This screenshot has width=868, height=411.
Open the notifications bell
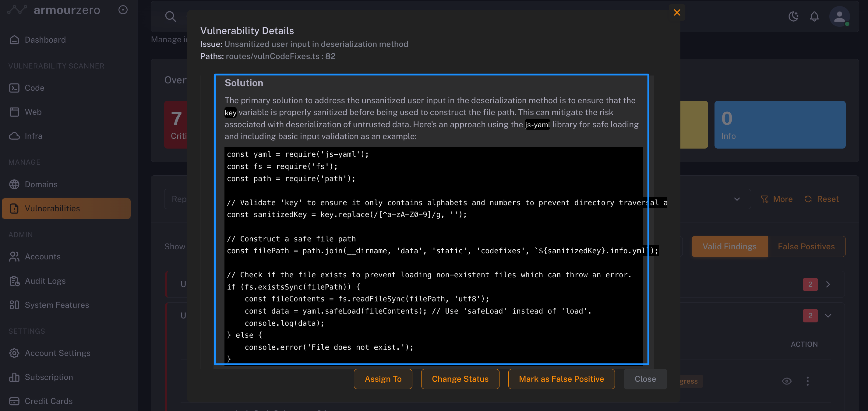point(814,16)
